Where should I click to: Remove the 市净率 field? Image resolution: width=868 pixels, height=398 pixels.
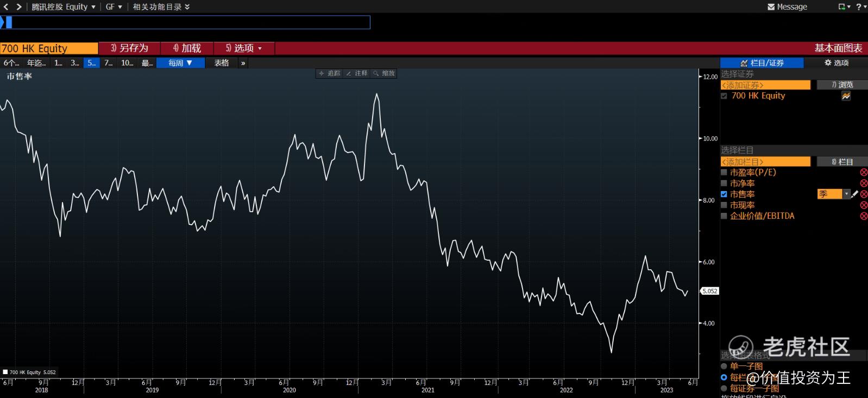coord(864,183)
